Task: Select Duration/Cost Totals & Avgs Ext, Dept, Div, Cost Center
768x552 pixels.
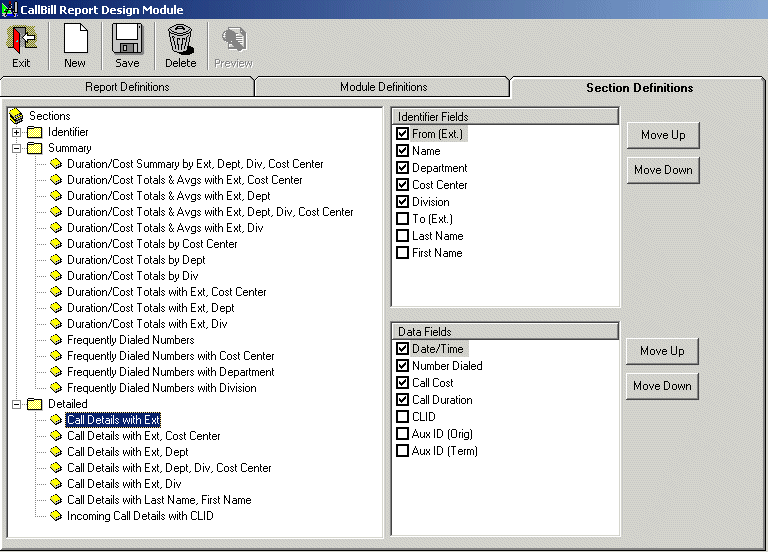Action: pyautogui.click(x=210, y=212)
